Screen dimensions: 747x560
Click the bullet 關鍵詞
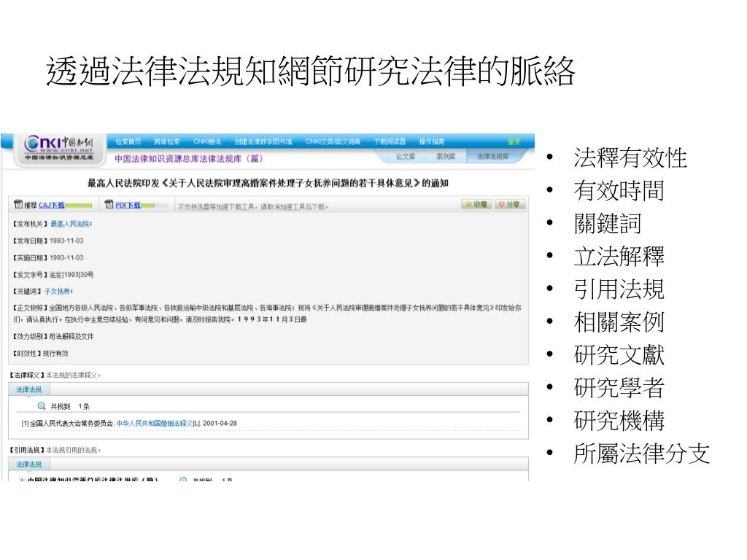point(608,223)
